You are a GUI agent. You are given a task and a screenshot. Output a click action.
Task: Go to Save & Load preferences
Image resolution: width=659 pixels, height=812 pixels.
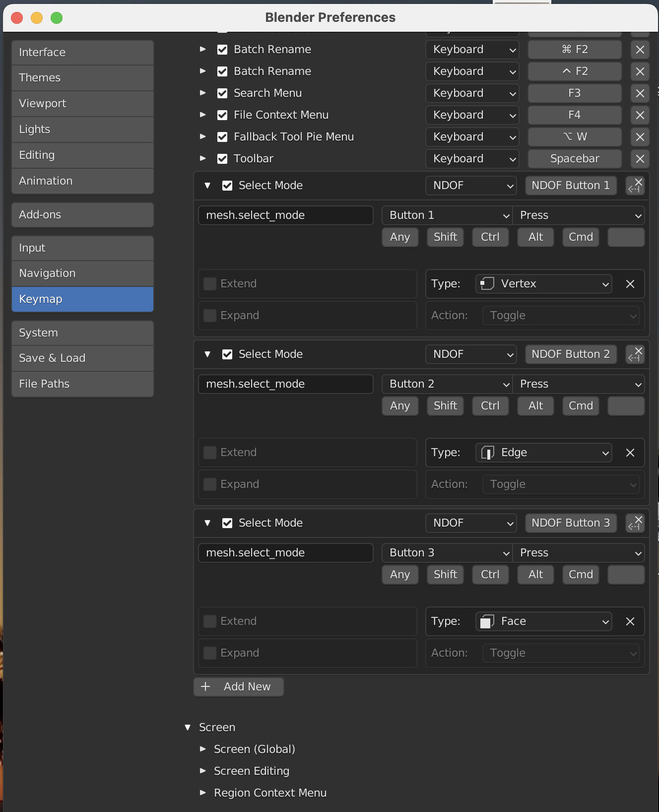coord(82,358)
